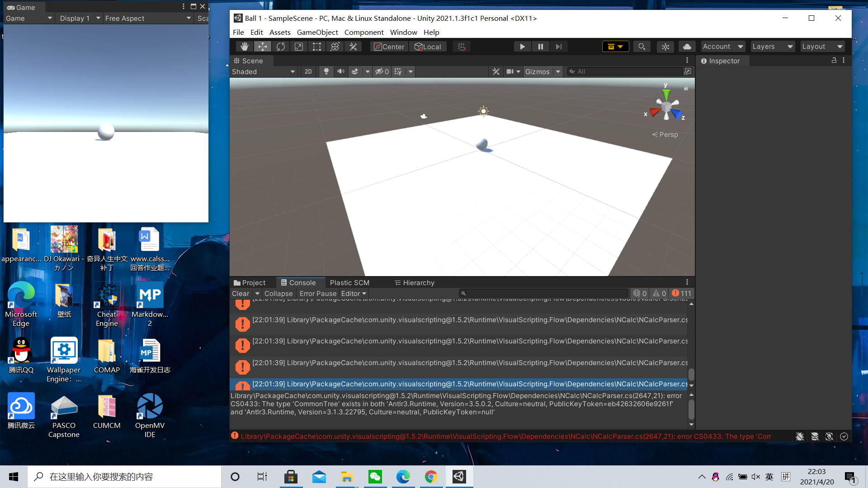Screen dimensions: 868x488
Task: Click the debugger bug icon in the status bar
Action: click(800, 436)
